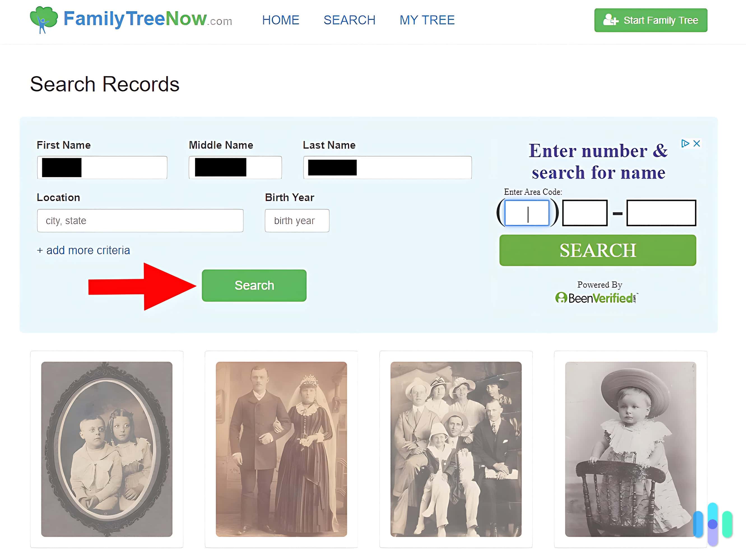The image size is (746, 560).
Task: Click the add more criteria expander link
Action: [x=83, y=250]
